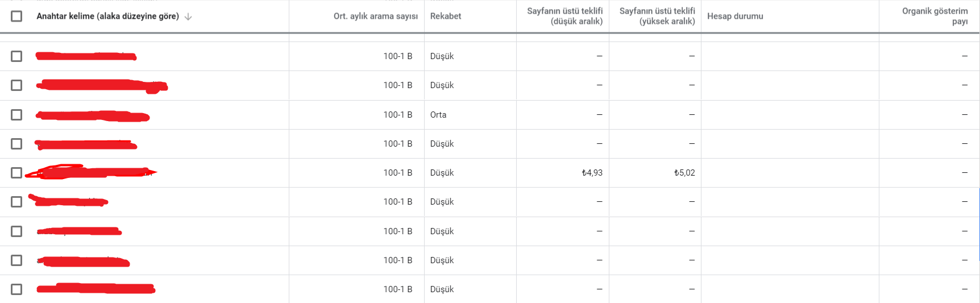Sort by Ort. aylık arama sayısı column
980x303 pixels.
[376, 16]
